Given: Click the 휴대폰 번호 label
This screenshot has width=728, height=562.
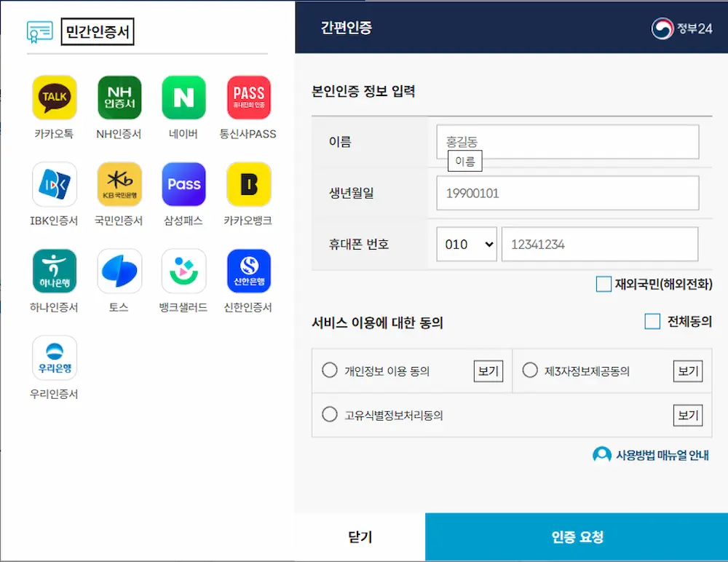Looking at the screenshot, I should 358,245.
